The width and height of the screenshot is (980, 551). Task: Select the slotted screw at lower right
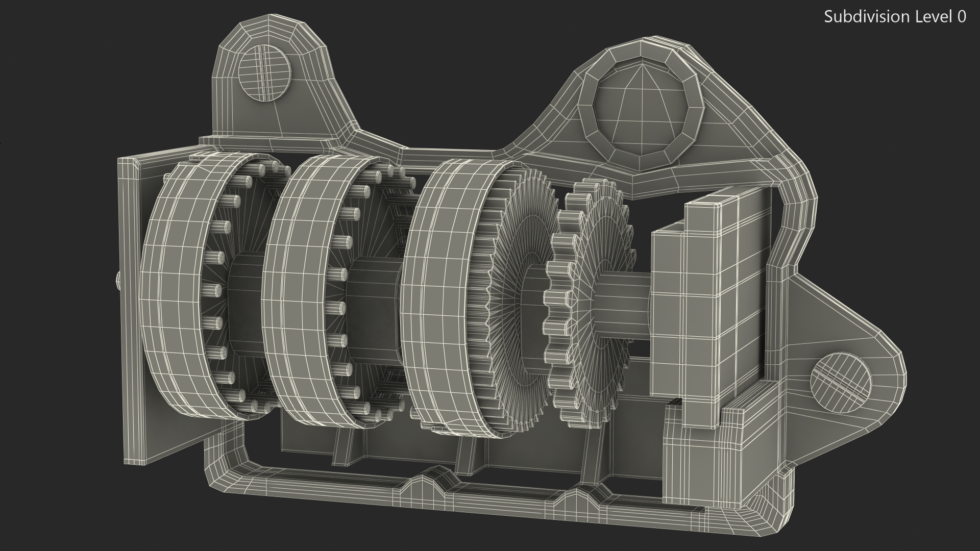pos(841,383)
